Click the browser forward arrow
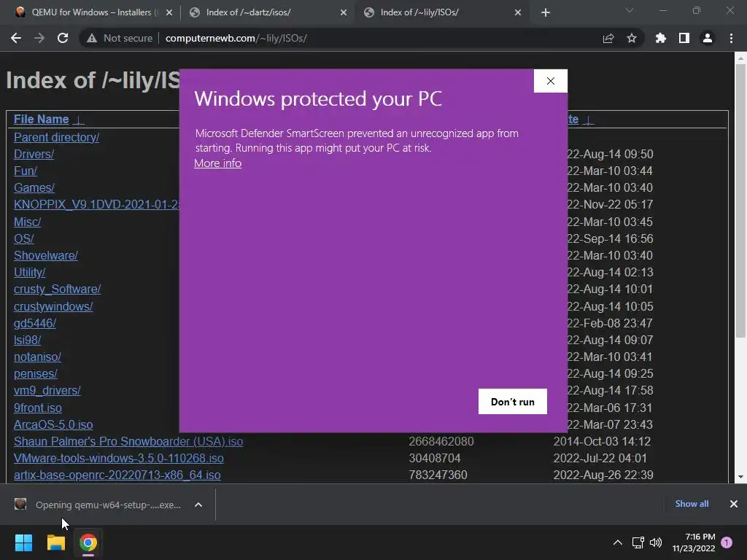This screenshot has height=560, width=747. pyautogui.click(x=39, y=38)
